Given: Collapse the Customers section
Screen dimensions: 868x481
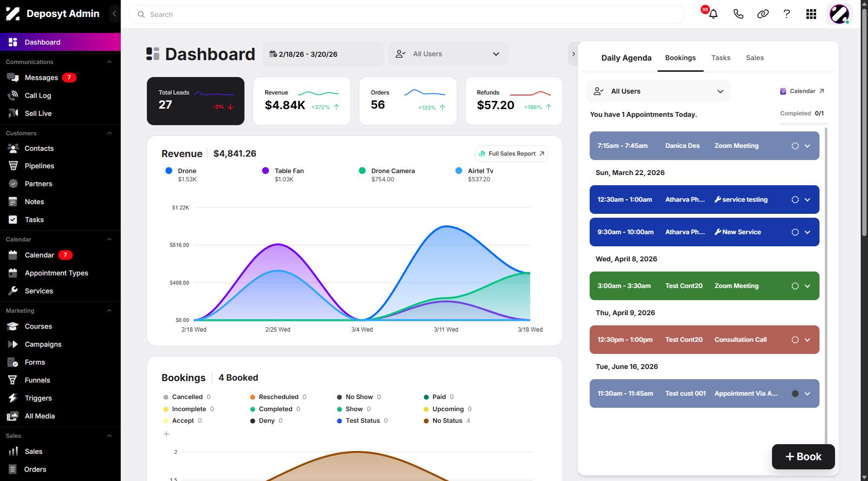Looking at the screenshot, I should tap(109, 133).
